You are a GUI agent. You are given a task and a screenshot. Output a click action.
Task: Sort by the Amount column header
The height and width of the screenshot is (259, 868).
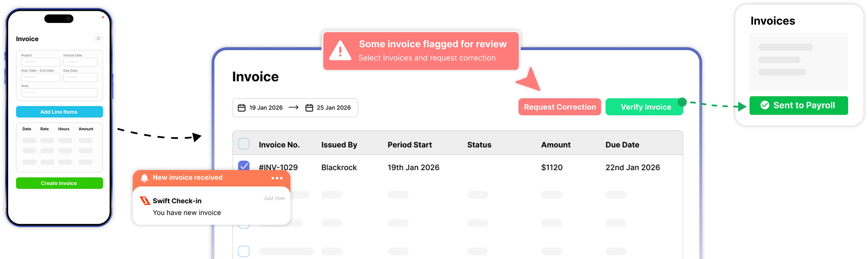[x=556, y=145]
